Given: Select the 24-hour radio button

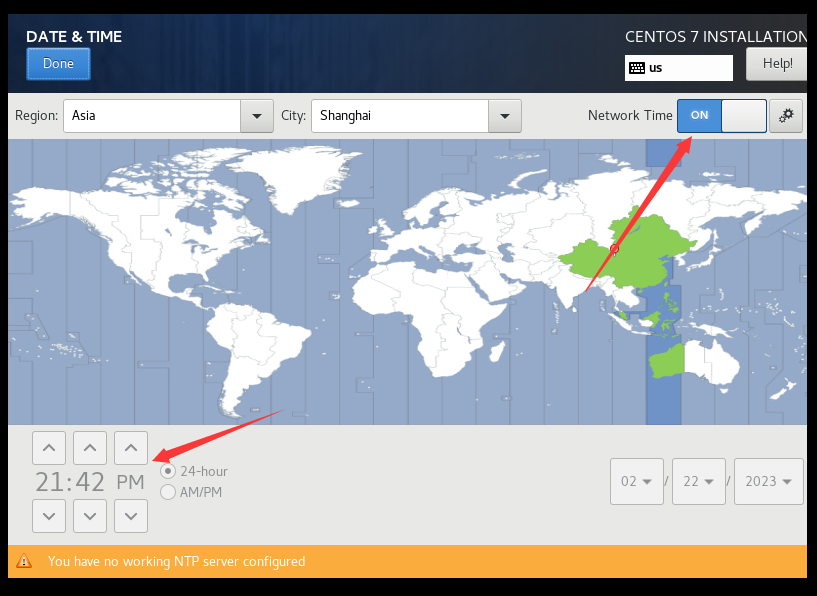Looking at the screenshot, I should click(168, 471).
